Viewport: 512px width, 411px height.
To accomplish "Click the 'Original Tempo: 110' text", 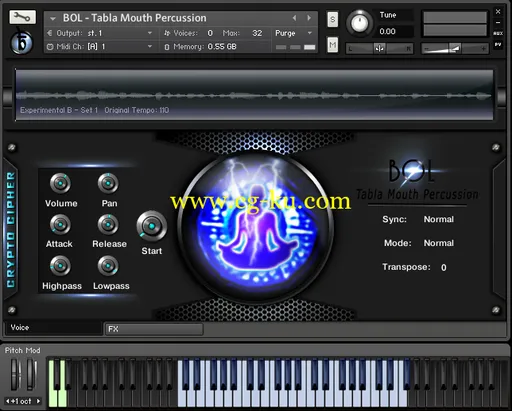I will pos(137,110).
